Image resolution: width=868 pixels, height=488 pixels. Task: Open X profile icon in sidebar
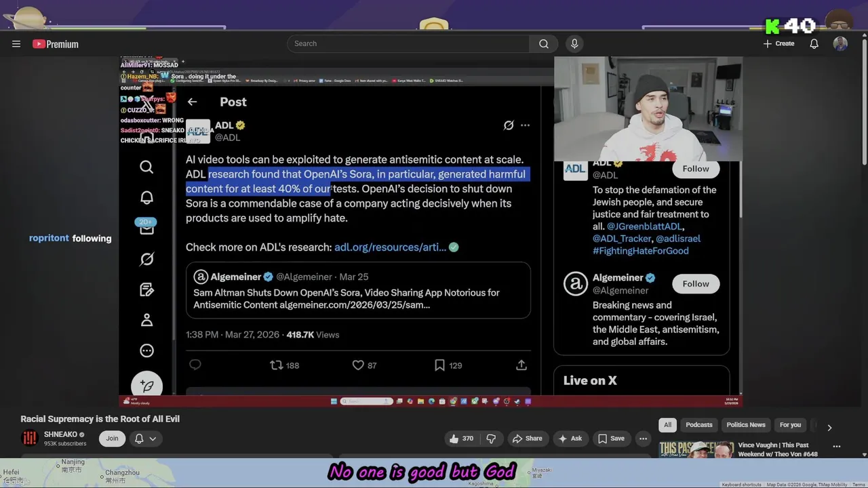(x=146, y=320)
